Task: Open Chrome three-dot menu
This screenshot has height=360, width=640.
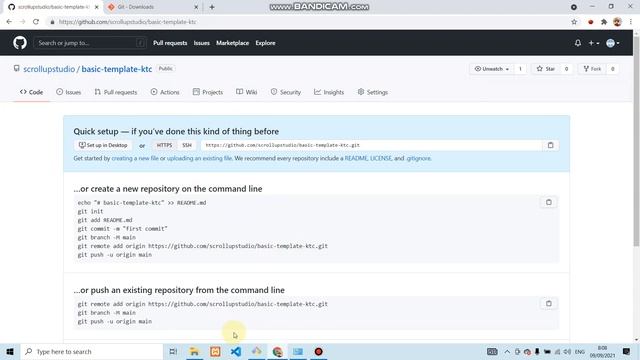Action: pos(631,22)
